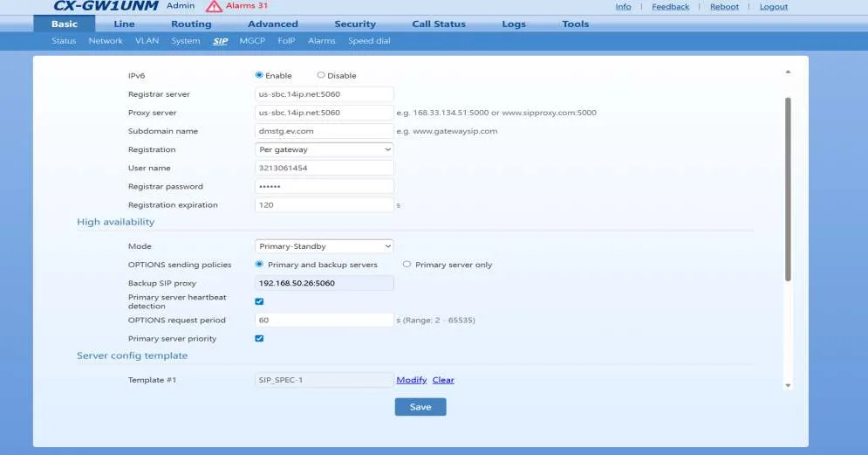Go to the FoIP submenu
Screen dimensions: 868x455
pyautogui.click(x=286, y=41)
